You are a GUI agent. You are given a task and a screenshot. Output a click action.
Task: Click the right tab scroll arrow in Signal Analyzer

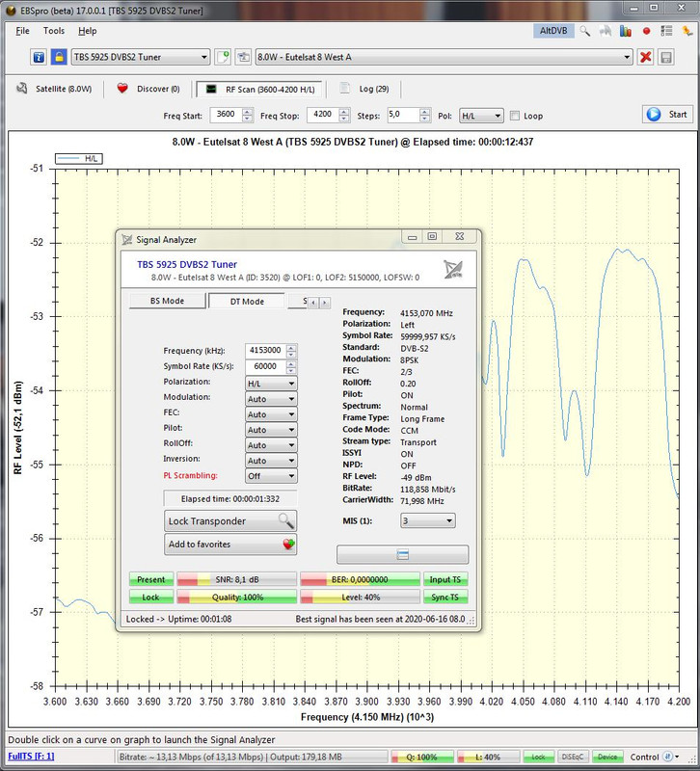click(325, 303)
